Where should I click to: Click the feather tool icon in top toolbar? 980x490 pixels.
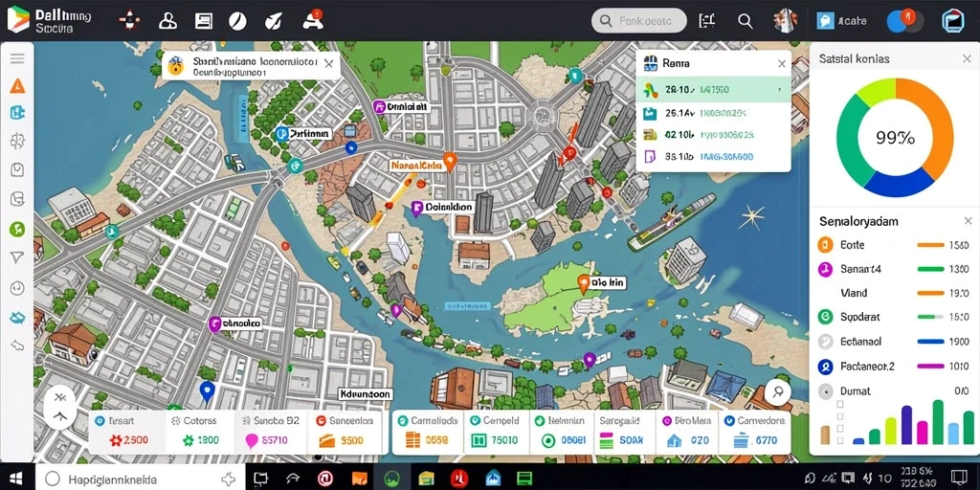273,21
